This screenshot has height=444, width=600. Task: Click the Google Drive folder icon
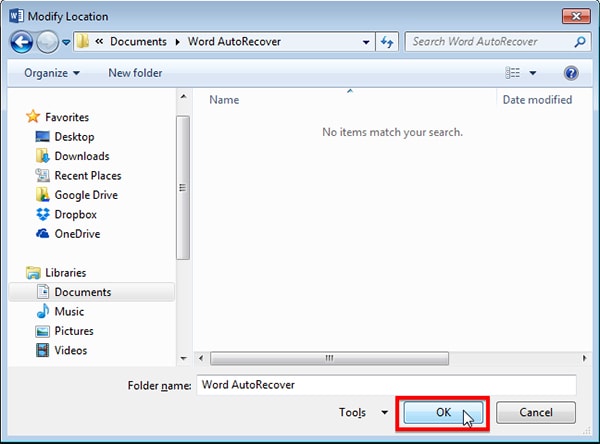42,194
